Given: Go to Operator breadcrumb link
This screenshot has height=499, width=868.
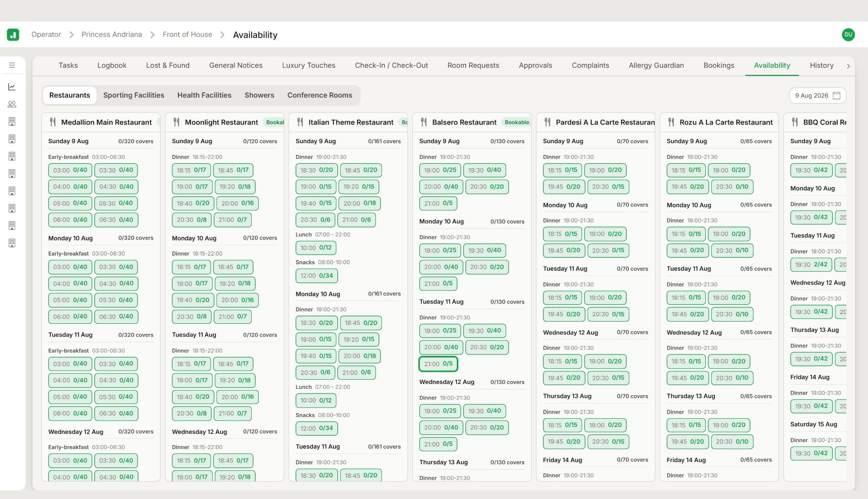Looking at the screenshot, I should (x=46, y=35).
